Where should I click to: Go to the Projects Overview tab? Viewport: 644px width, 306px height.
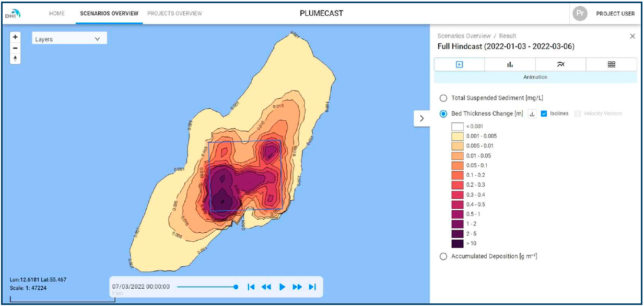tap(174, 14)
